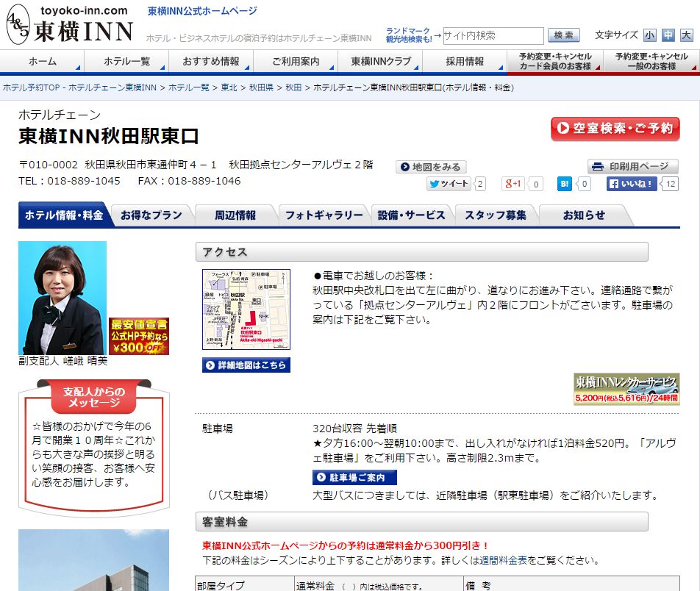The width and height of the screenshot is (700, 591).
Task: Open the 東横INNクラブ menu
Action: tap(380, 62)
